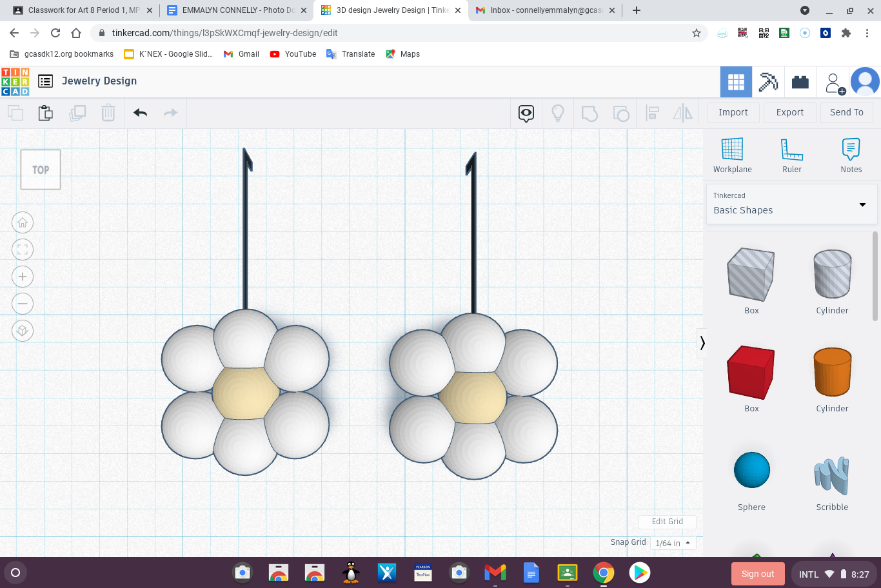Click the Sign out button in the shelf
The width and height of the screenshot is (881, 588).
[x=758, y=574]
